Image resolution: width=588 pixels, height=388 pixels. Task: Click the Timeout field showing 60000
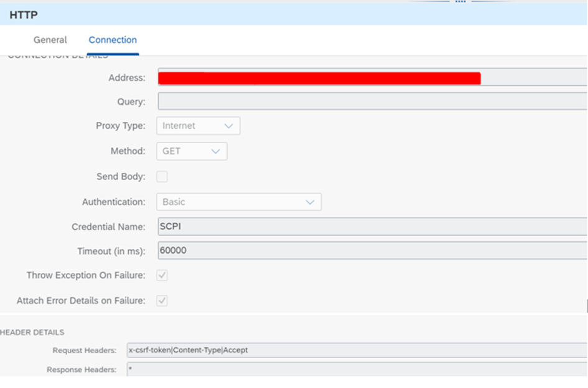click(x=372, y=251)
